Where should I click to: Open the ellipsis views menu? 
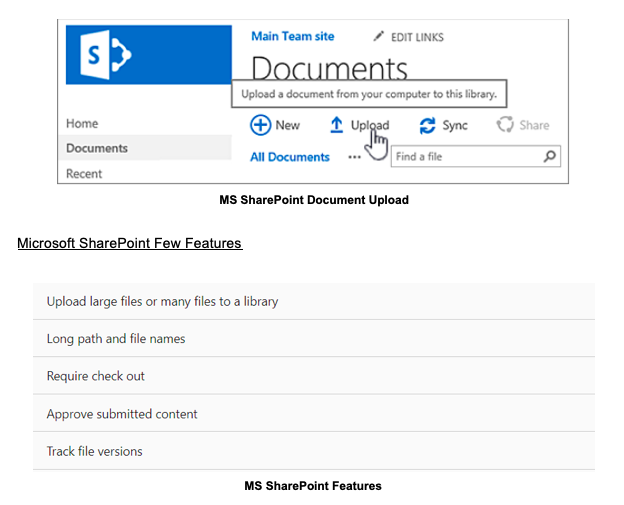pos(354,157)
